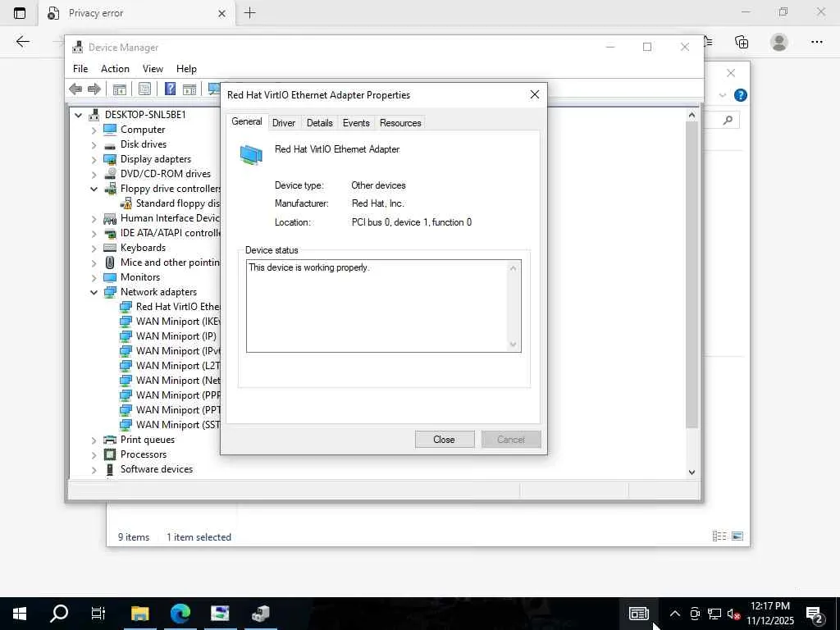The image size is (840, 630).
Task: Switch to the Resources tab
Action: [400, 123]
